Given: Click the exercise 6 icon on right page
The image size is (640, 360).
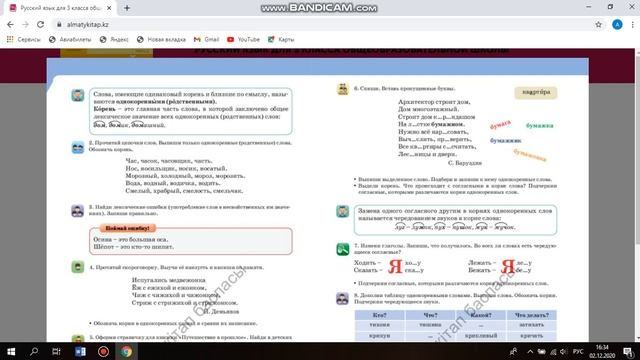Looking at the screenshot, I should [x=342, y=89].
